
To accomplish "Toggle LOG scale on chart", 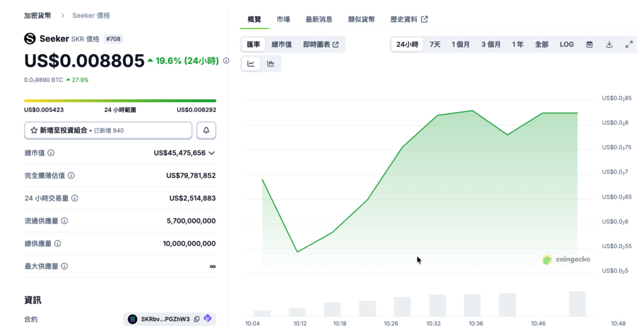I will coord(567,45).
